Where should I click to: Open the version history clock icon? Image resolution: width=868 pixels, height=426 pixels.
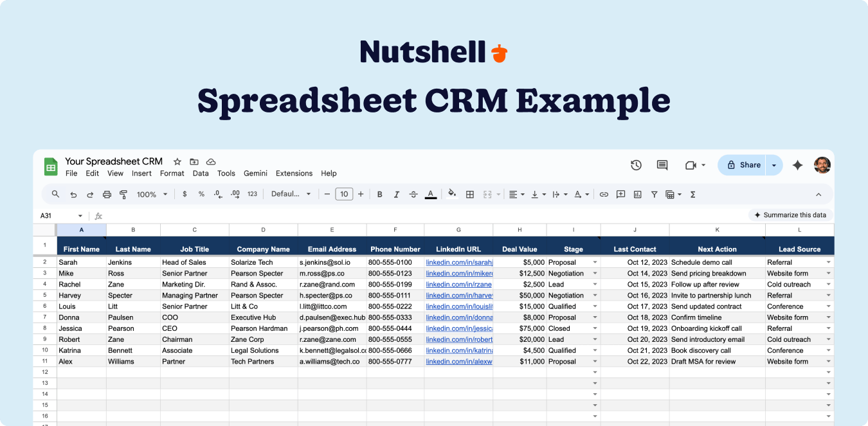tap(636, 165)
